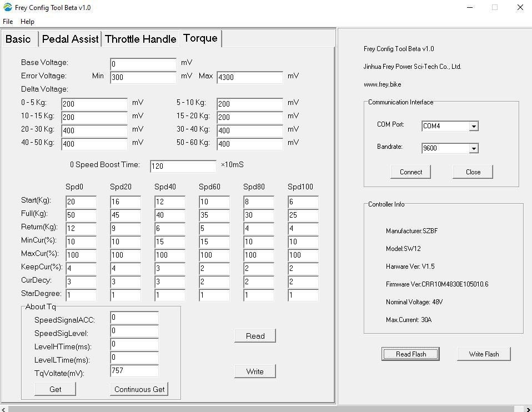Click the SpeedSignalACC input field
Image resolution: width=532 pixels, height=412 pixels.
(134, 318)
